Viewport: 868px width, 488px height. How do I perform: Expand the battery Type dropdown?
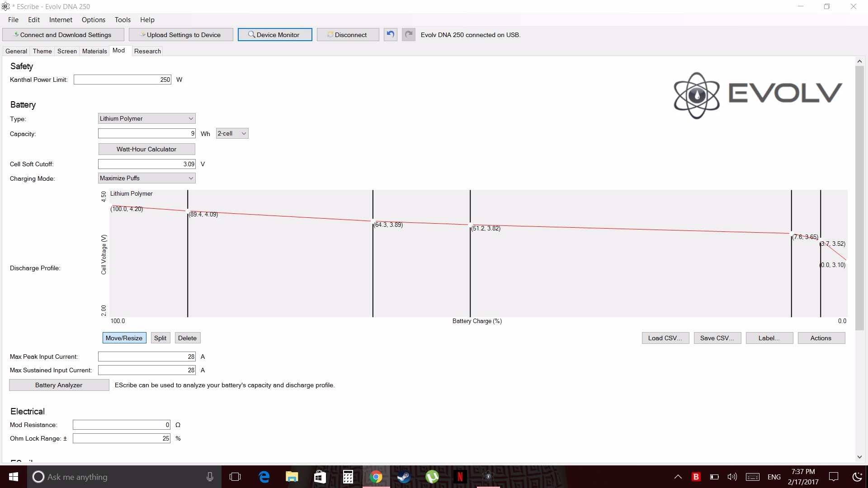pyautogui.click(x=146, y=118)
